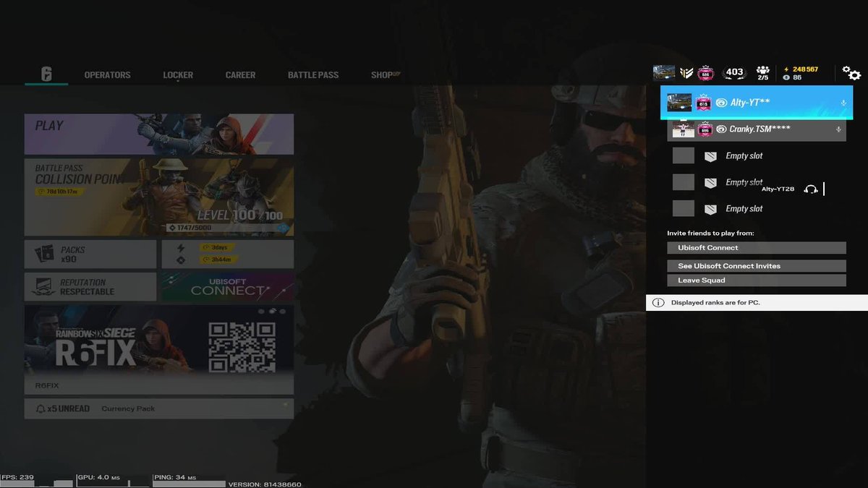Toggle microphone for Alty-YT squad member
The height and width of the screenshot is (488, 868).
[x=843, y=103]
